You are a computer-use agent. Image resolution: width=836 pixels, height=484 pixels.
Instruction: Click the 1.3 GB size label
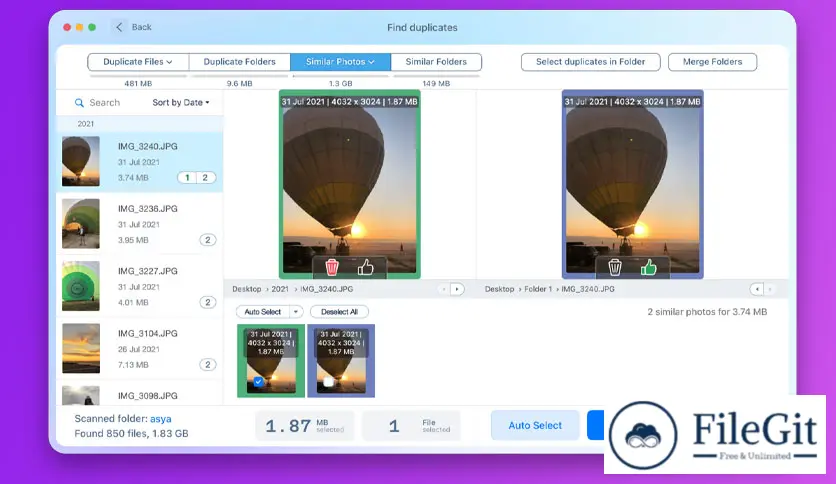tap(340, 83)
